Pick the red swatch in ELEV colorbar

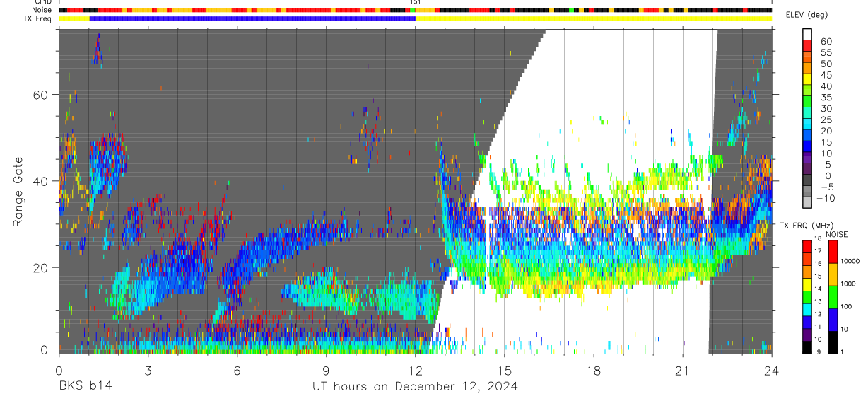click(807, 45)
